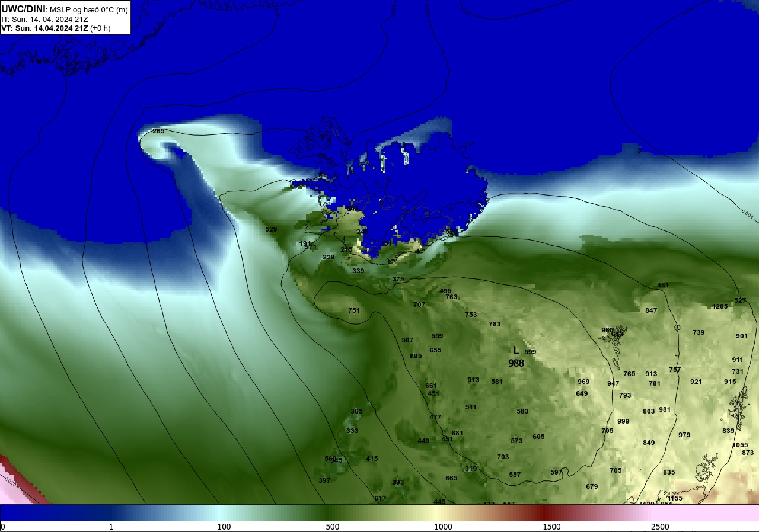Image resolution: width=759 pixels, height=532 pixels.
Task: Click the L low-pressure center marker
Action: [516, 351]
